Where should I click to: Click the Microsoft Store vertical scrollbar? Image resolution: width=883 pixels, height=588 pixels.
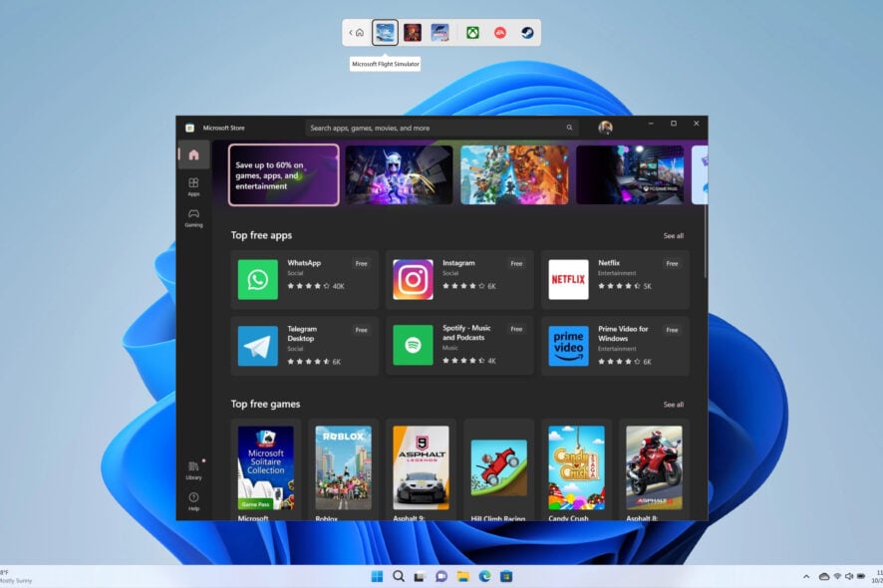point(705,242)
